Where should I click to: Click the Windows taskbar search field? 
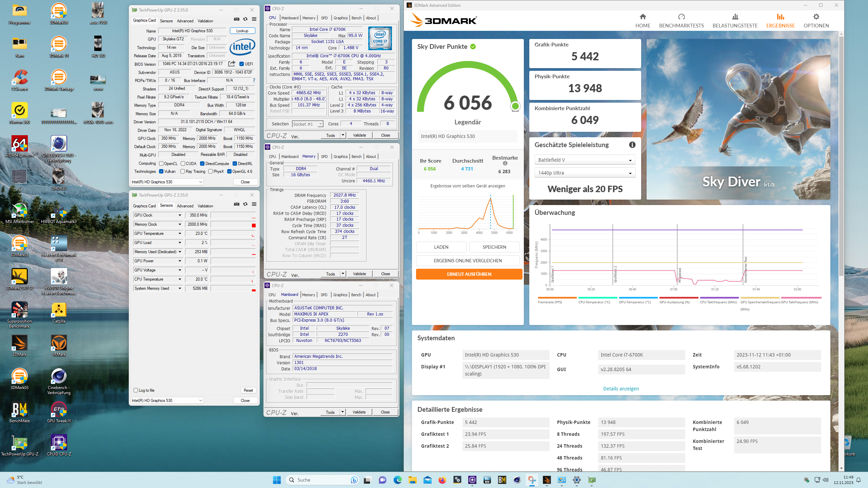coord(323,480)
